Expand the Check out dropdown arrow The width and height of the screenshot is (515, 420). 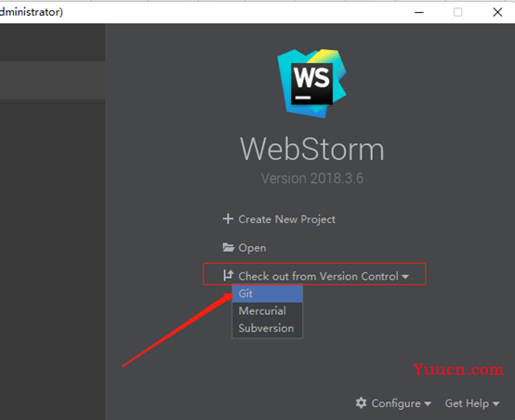click(x=405, y=277)
